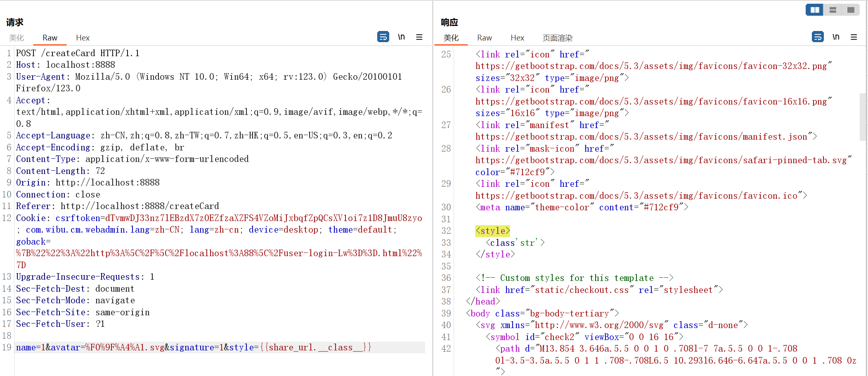
Task: Toggle \n non-printable characters in request panel
Action: (401, 37)
